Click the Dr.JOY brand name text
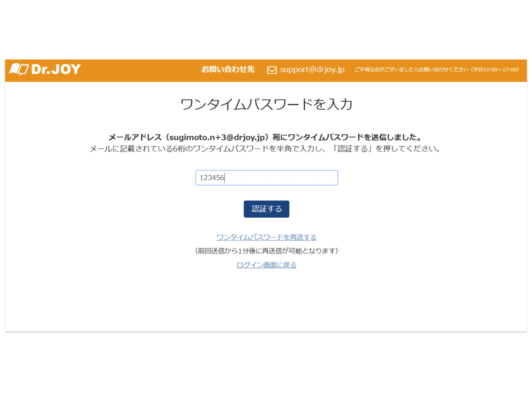The height and width of the screenshot is (399, 532). tap(56, 69)
